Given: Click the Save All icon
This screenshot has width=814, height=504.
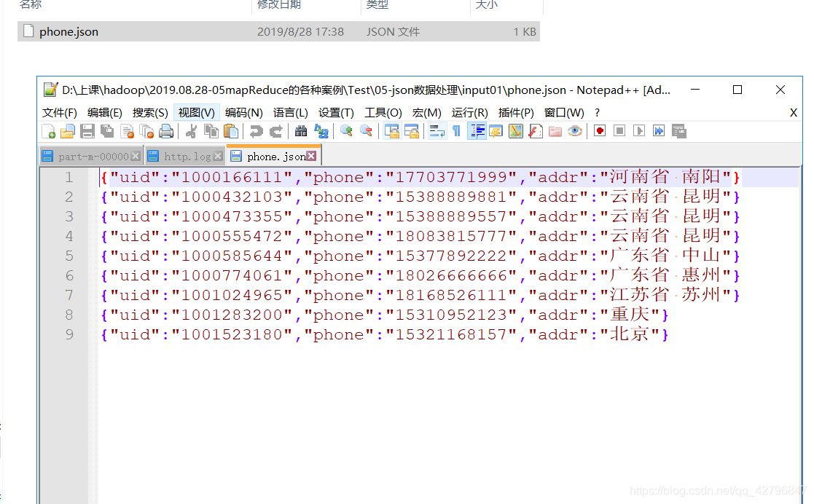Looking at the screenshot, I should click(x=107, y=131).
